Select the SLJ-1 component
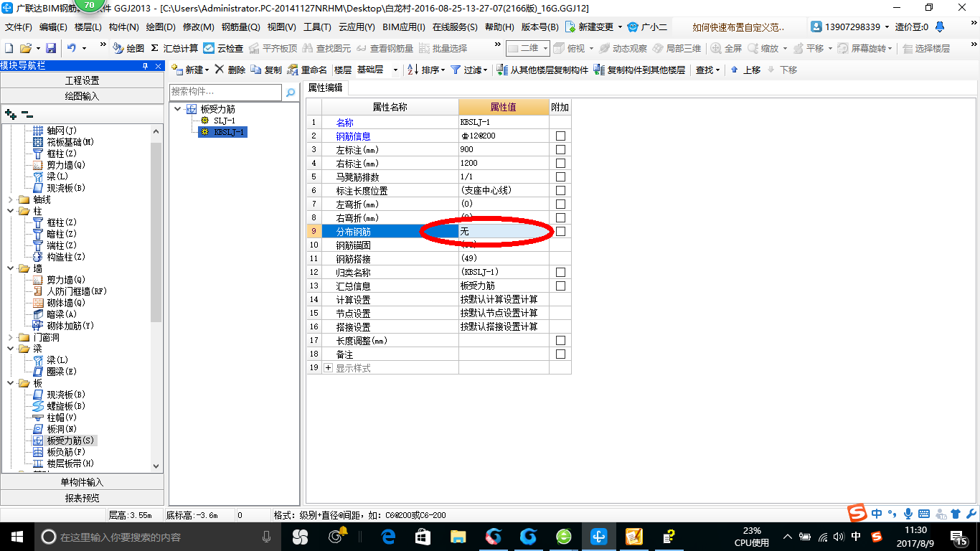The height and width of the screenshot is (551, 980). tap(224, 121)
